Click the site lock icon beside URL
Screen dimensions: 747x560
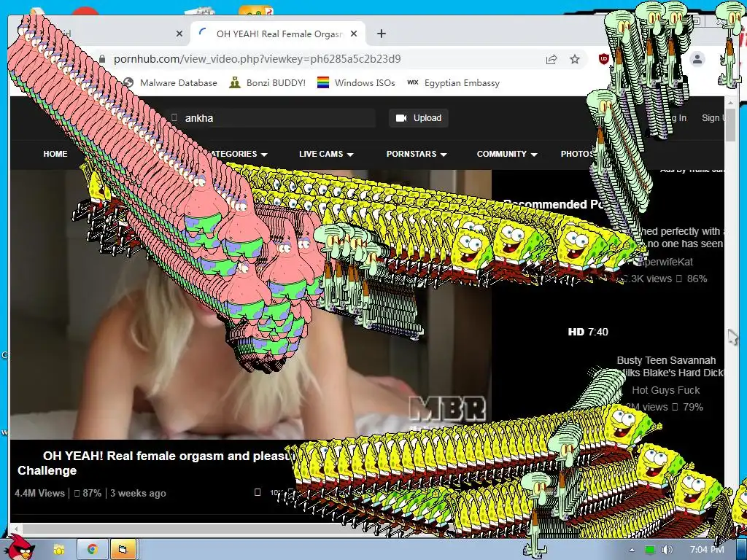pyautogui.click(x=102, y=59)
